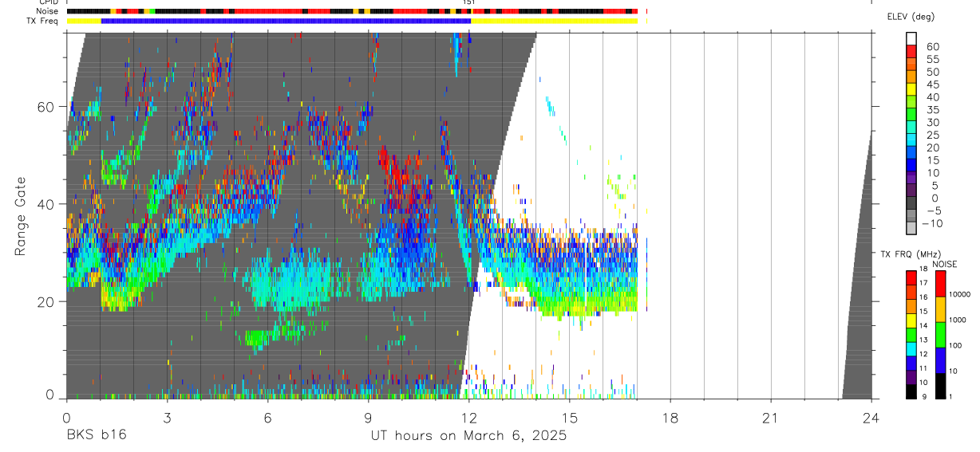Screen dimensions: 980x452
Task: Click the ELEV (deg) legend title
Action: (911, 17)
